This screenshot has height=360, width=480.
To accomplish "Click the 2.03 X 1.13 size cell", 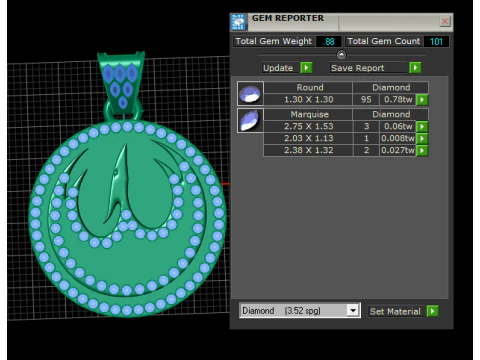I will [309, 138].
